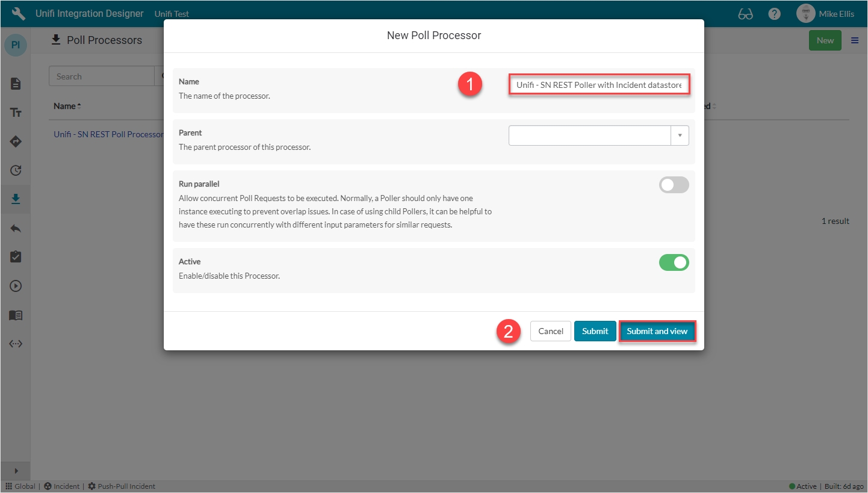Open the help question mark icon
The image size is (868, 493).
774,14
